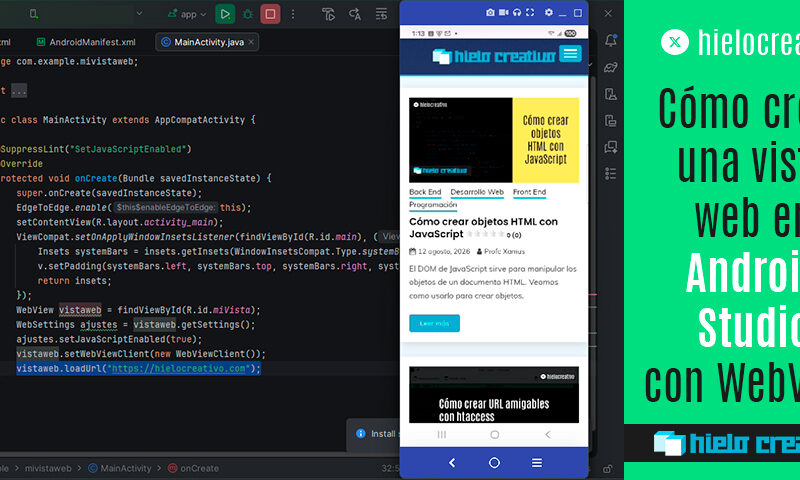Click the Programación category link
The image size is (800, 480).
click(433, 205)
